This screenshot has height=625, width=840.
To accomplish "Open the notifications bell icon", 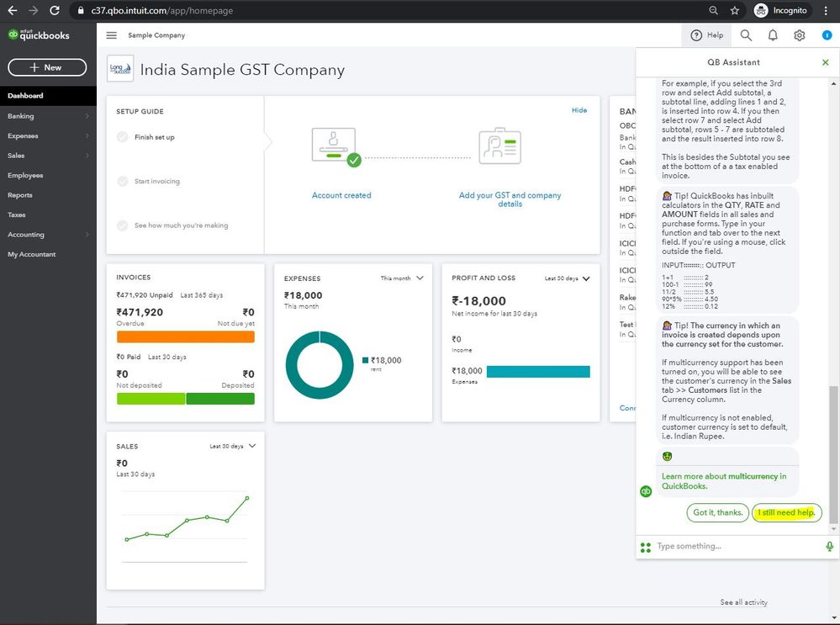I will point(773,35).
